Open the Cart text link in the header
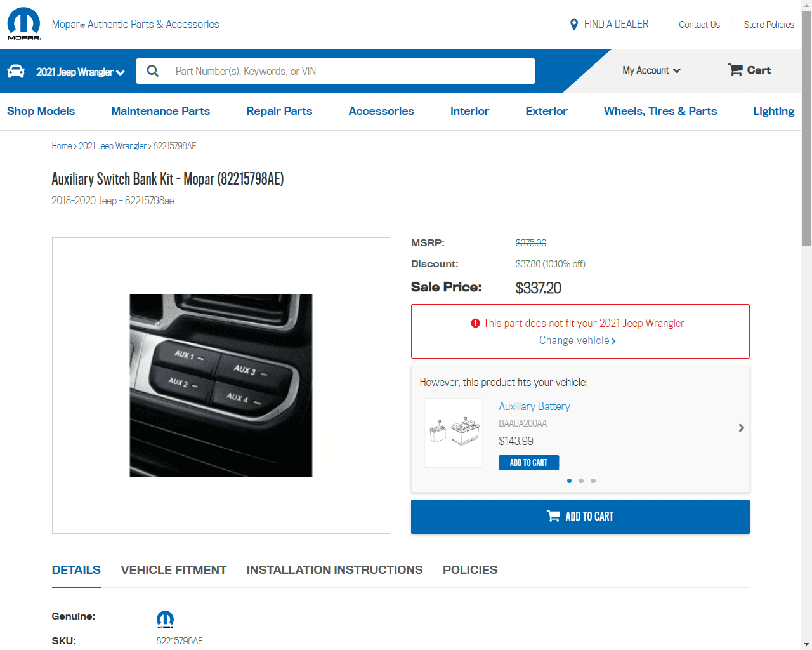 coord(759,70)
